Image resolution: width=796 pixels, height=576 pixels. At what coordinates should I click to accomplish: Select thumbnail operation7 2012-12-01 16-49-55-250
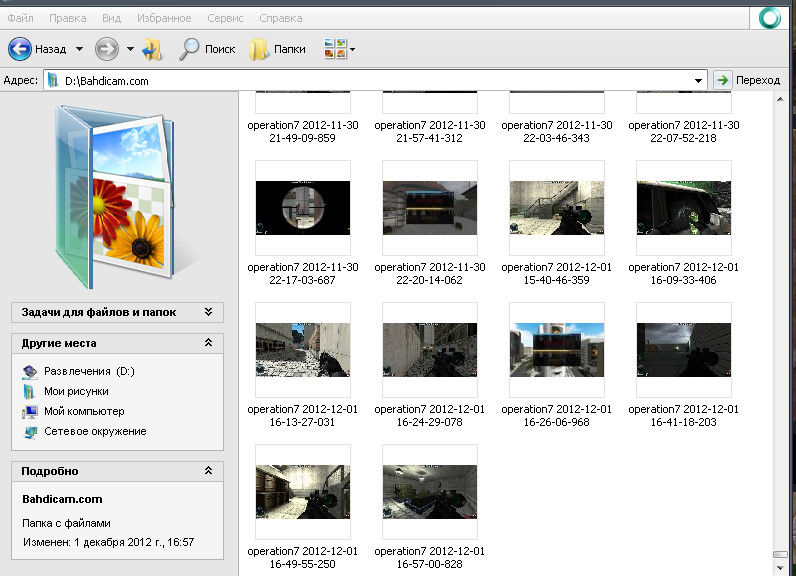point(303,492)
